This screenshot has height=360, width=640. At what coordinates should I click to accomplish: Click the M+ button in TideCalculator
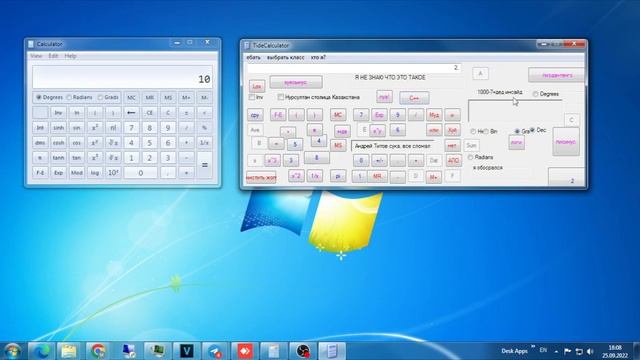coord(433,177)
